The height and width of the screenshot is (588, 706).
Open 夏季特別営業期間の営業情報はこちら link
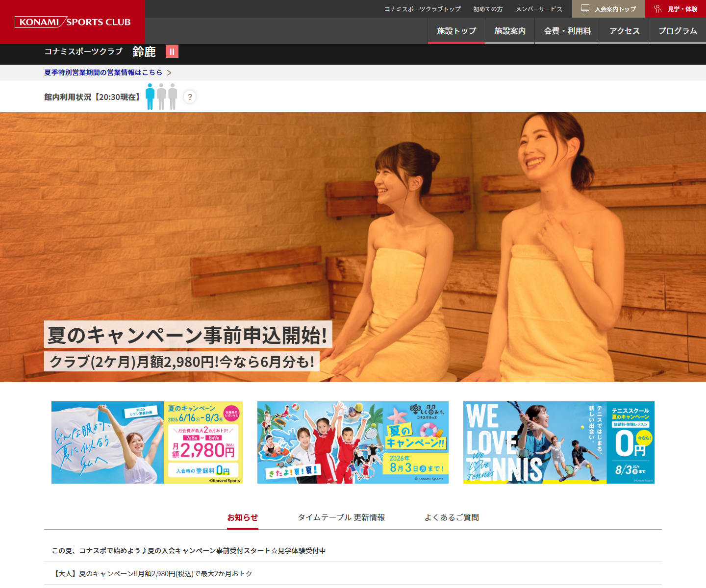click(x=103, y=73)
